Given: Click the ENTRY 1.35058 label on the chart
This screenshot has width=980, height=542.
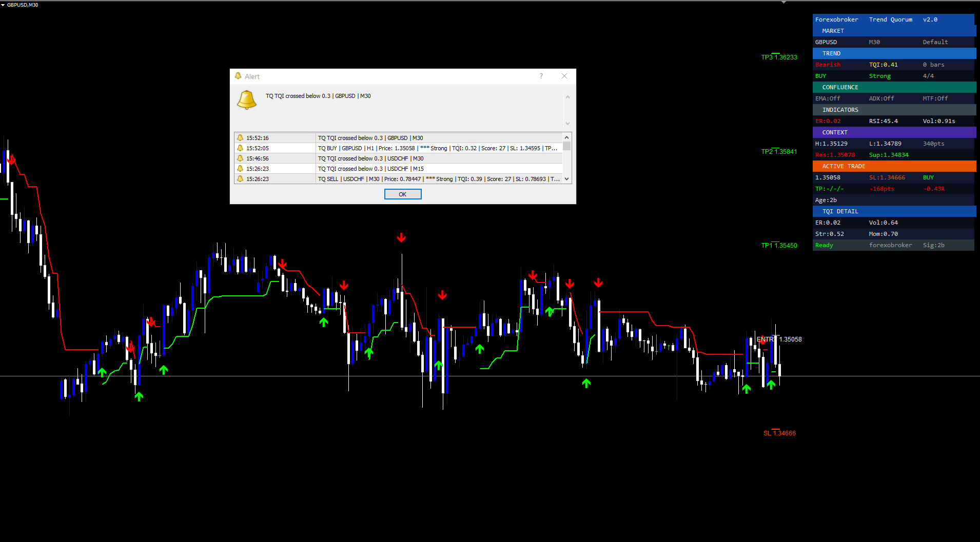Looking at the screenshot, I should (779, 339).
